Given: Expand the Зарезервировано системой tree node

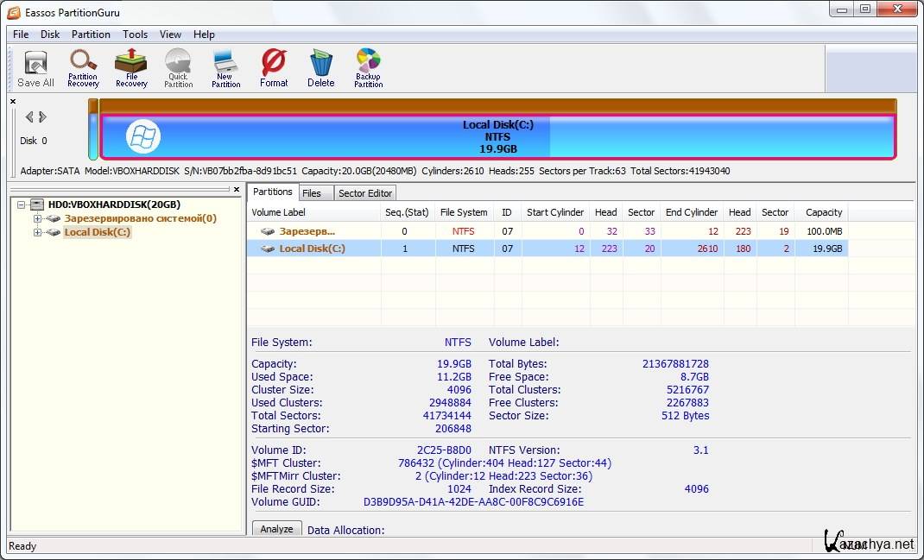Looking at the screenshot, I should (37, 219).
